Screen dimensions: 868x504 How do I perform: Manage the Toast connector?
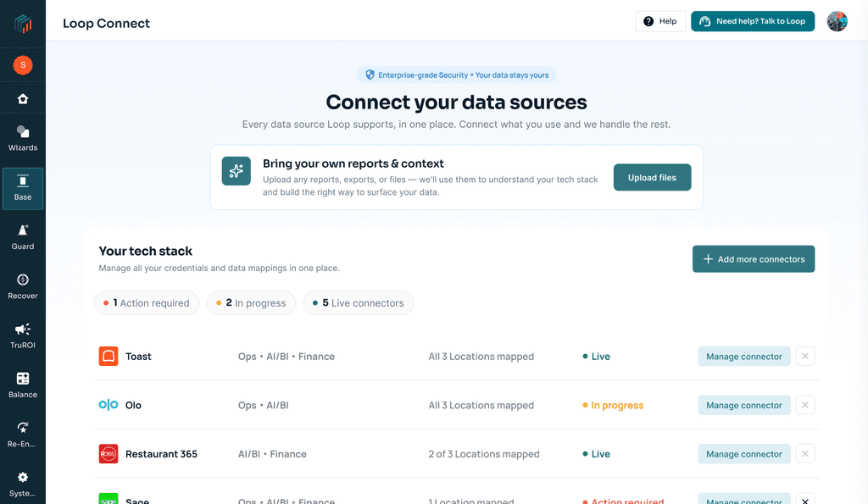(744, 357)
